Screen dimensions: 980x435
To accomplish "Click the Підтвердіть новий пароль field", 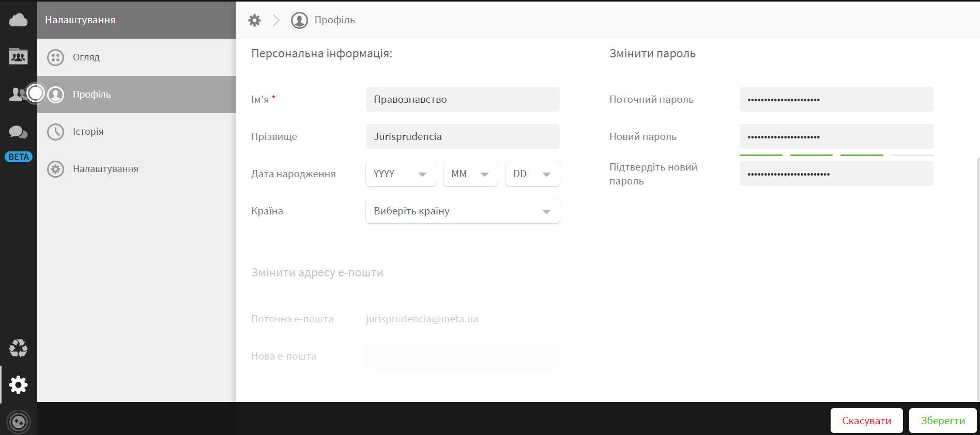I will click(836, 174).
